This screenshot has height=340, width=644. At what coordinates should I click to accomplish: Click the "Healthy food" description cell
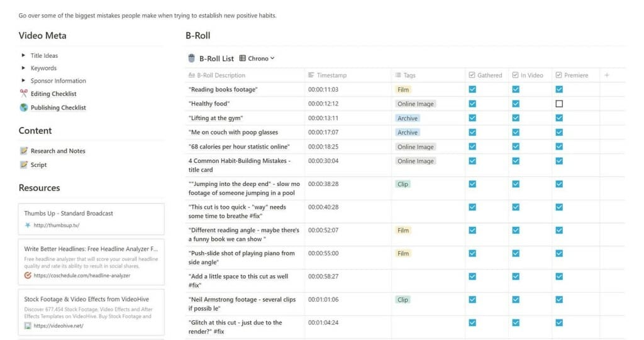[x=245, y=104]
